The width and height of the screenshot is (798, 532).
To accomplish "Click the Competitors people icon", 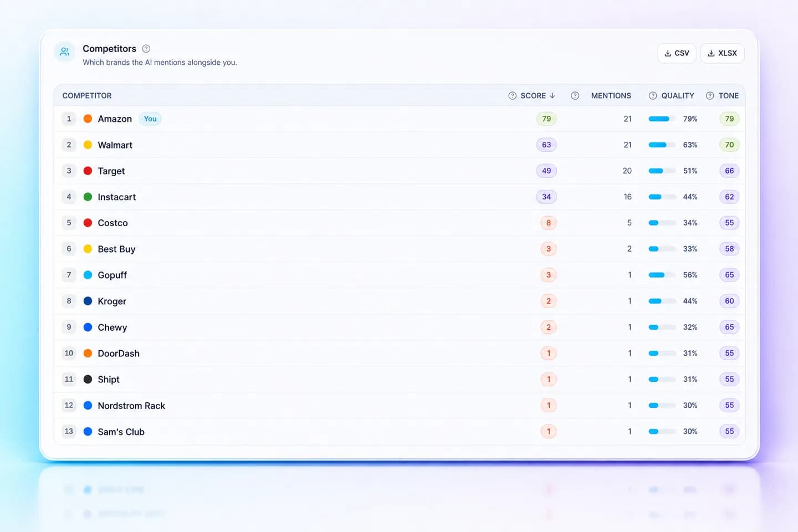I will (x=65, y=52).
